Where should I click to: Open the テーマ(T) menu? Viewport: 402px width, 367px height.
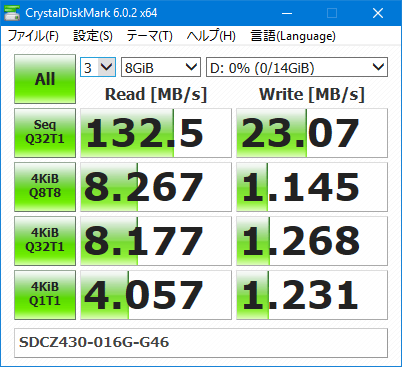pyautogui.click(x=150, y=36)
